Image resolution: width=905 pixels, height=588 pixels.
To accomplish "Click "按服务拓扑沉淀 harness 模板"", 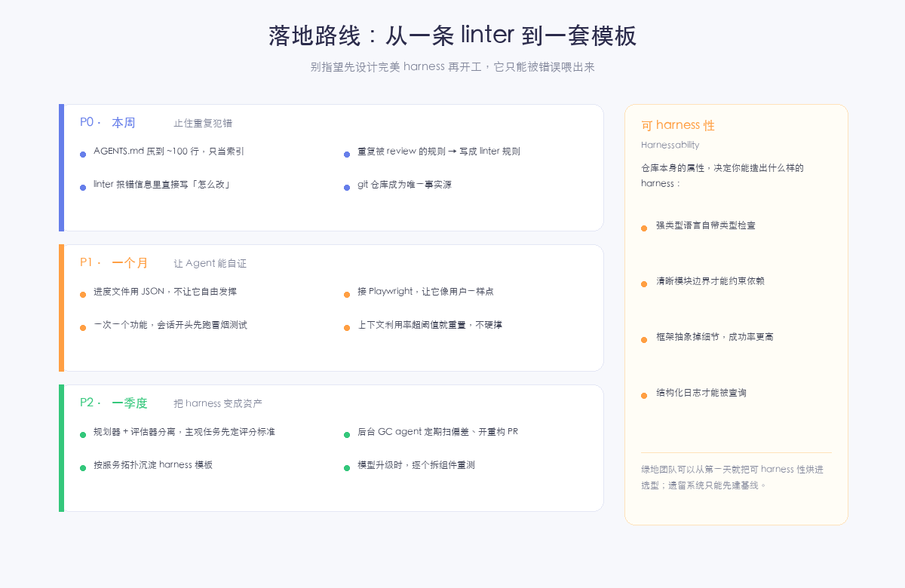I will pyautogui.click(x=153, y=465).
